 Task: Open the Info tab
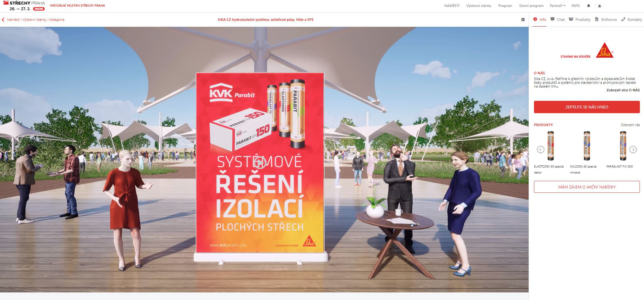(540, 20)
